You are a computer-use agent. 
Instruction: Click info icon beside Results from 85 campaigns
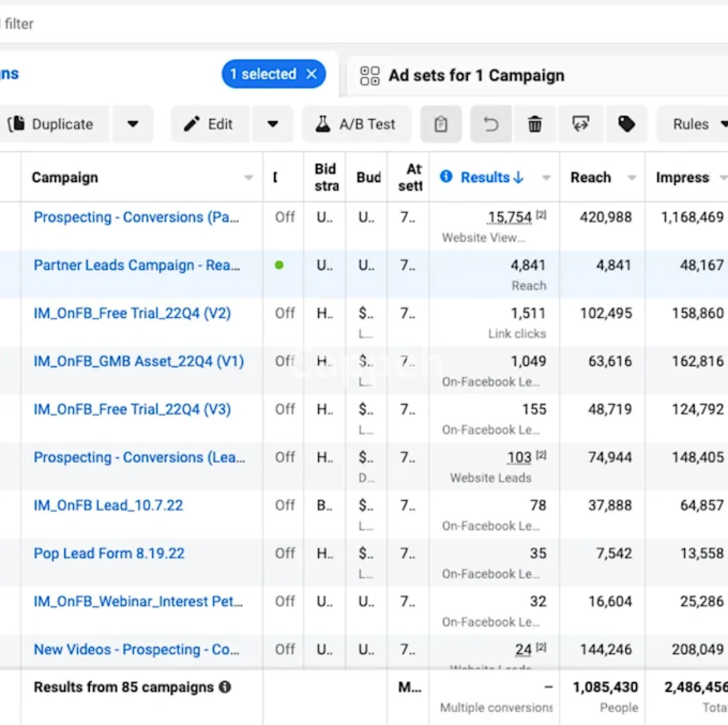pos(225,687)
